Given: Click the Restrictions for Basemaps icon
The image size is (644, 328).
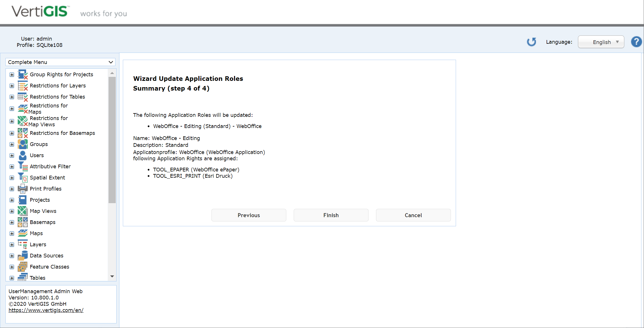Looking at the screenshot, I should pyautogui.click(x=23, y=133).
